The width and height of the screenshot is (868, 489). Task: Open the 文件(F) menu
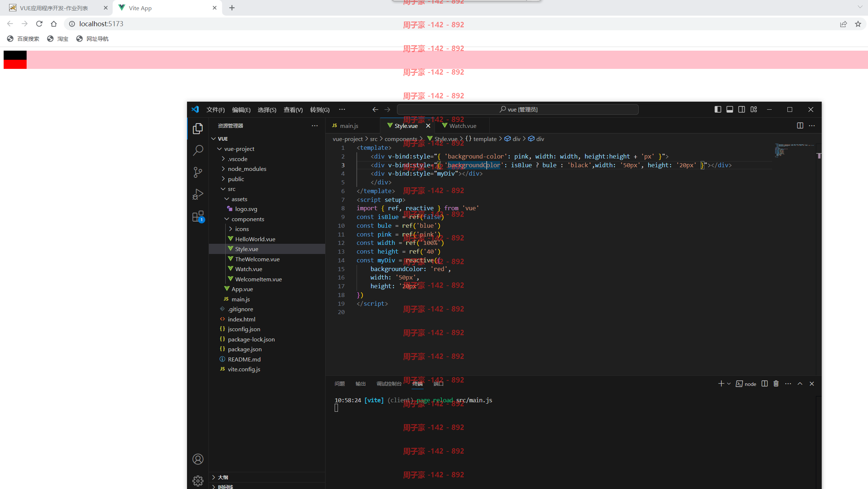point(215,110)
